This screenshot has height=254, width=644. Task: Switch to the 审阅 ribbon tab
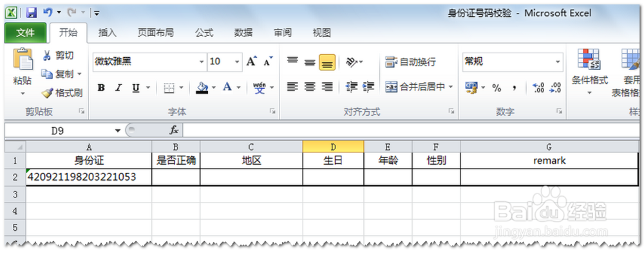tap(283, 33)
